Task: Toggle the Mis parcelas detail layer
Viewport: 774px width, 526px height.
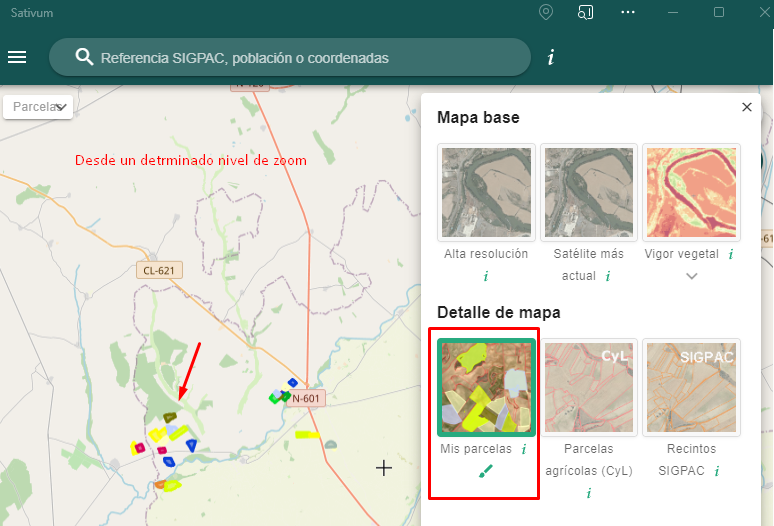Action: pos(486,387)
